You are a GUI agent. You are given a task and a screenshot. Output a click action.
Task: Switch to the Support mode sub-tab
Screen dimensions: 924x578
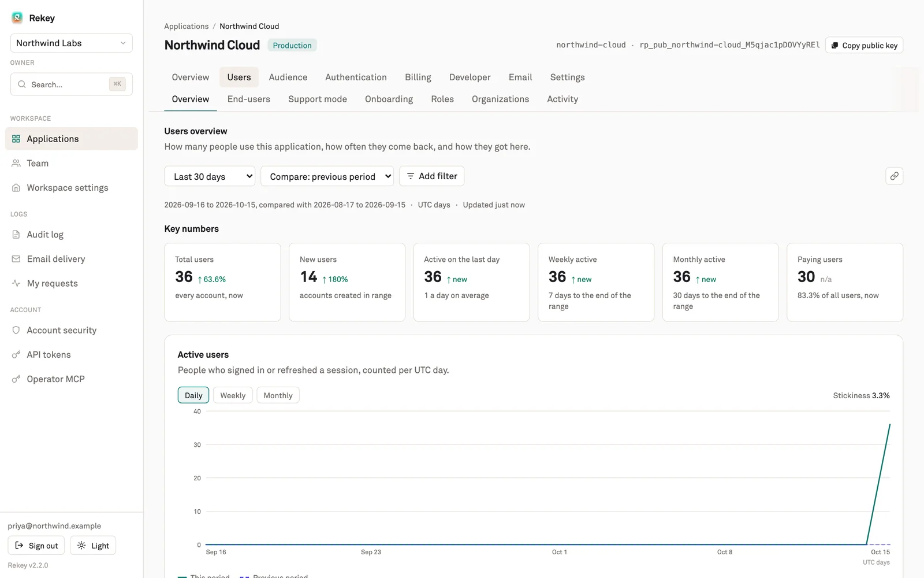point(318,99)
